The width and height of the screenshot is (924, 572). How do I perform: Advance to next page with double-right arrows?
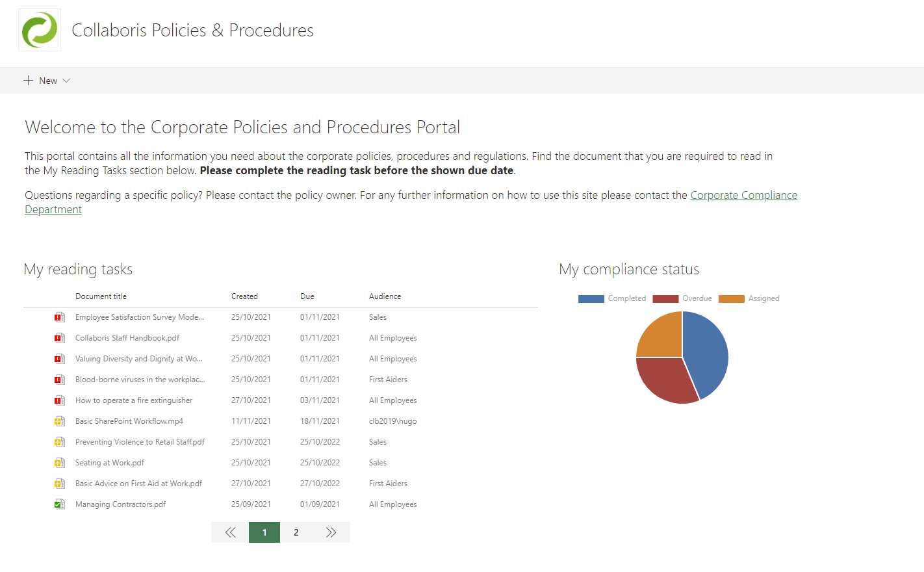(331, 532)
